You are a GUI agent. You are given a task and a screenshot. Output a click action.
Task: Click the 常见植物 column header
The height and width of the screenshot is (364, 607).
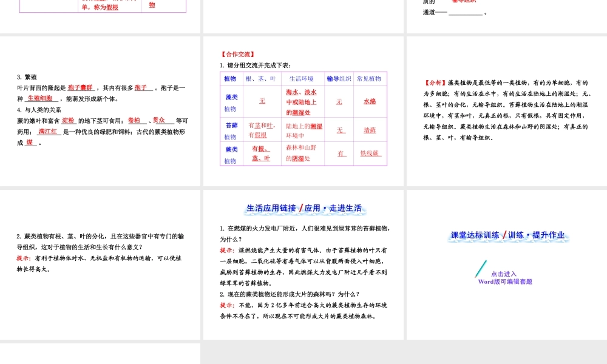coord(369,78)
